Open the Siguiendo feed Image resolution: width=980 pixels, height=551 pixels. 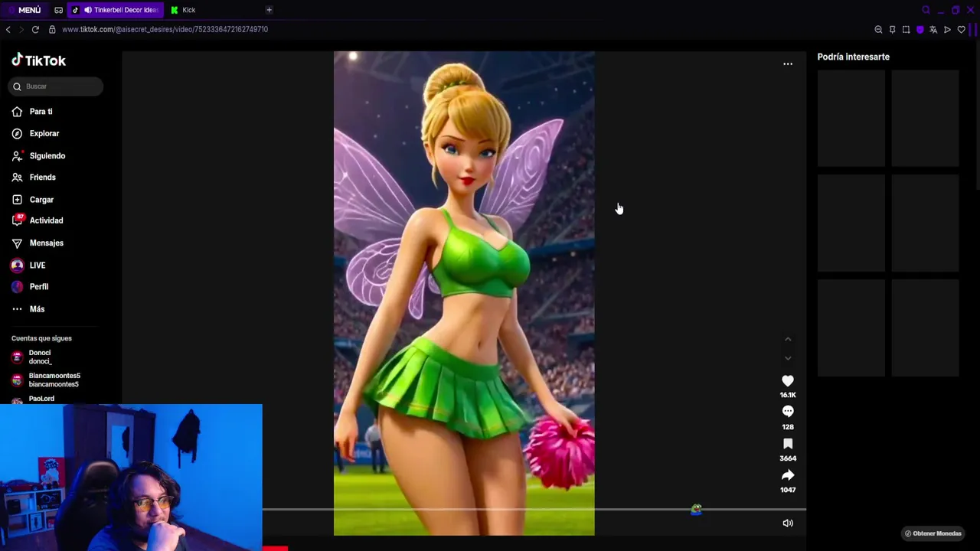click(x=47, y=155)
